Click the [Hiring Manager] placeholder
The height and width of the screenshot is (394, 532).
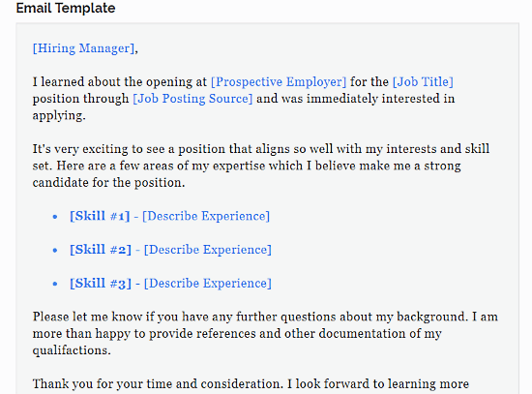pos(83,48)
